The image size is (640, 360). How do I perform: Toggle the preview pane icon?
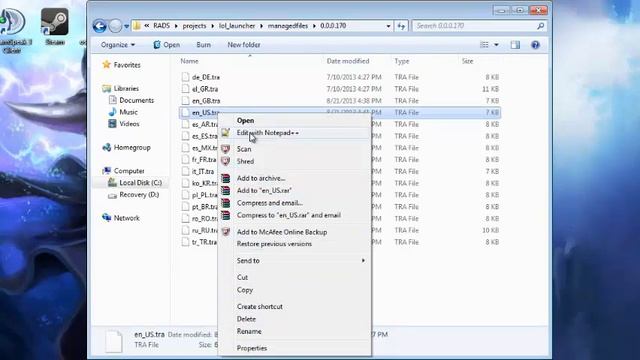coord(515,45)
